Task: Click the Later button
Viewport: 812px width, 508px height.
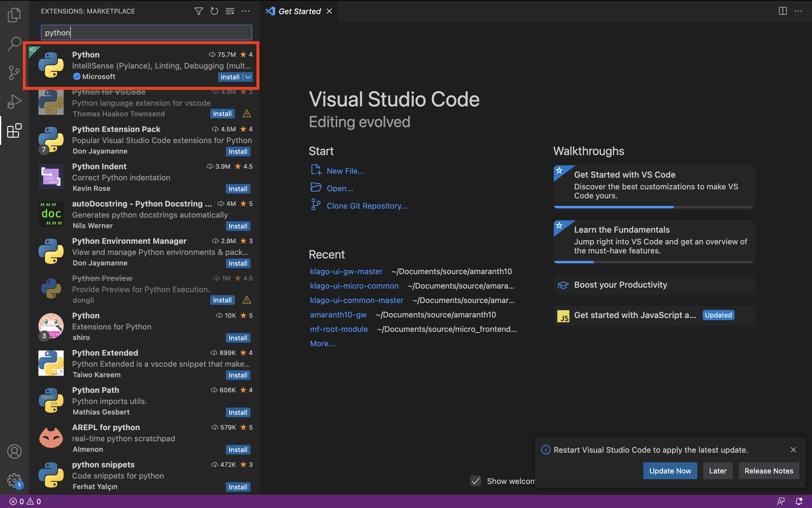Action: (717, 471)
